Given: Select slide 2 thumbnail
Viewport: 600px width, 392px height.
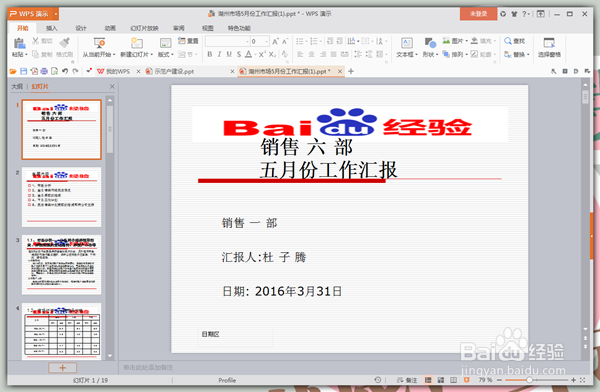Looking at the screenshot, I should tap(62, 197).
